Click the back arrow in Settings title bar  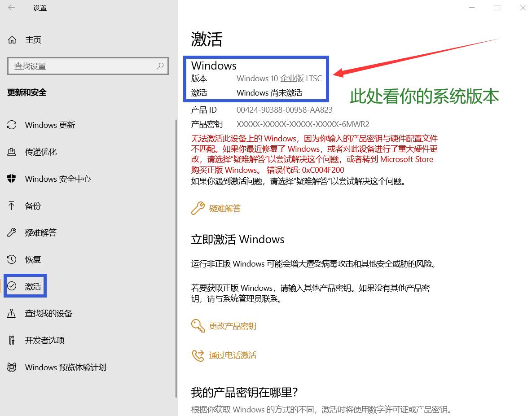tap(12, 8)
